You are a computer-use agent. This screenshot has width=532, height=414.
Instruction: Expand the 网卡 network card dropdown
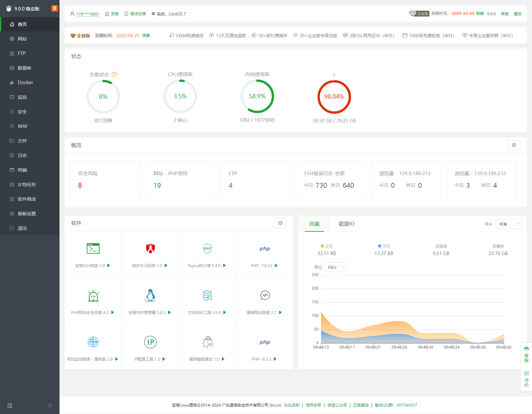coord(508,224)
